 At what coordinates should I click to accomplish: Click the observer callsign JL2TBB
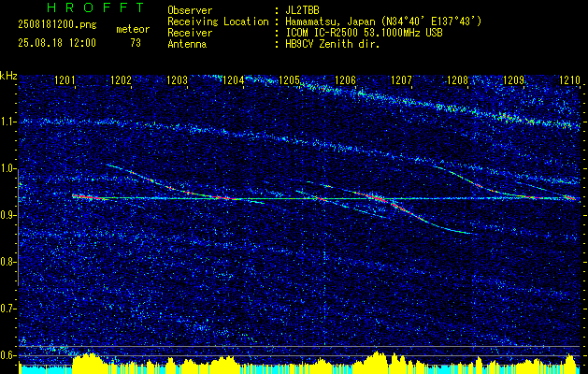302,10
